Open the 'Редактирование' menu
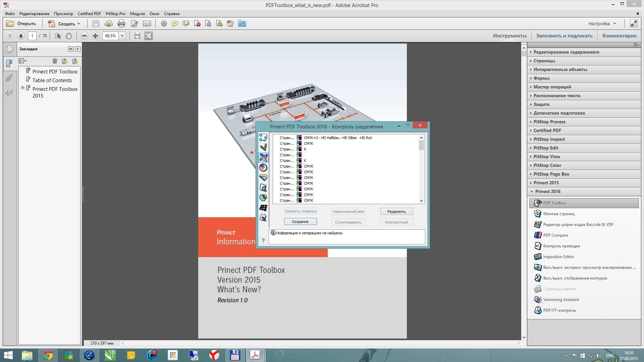The width and height of the screenshot is (644, 362). [x=34, y=13]
